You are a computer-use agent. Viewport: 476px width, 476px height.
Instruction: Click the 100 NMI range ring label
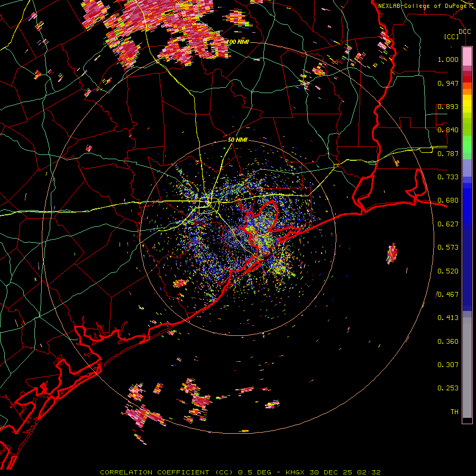[239, 42]
